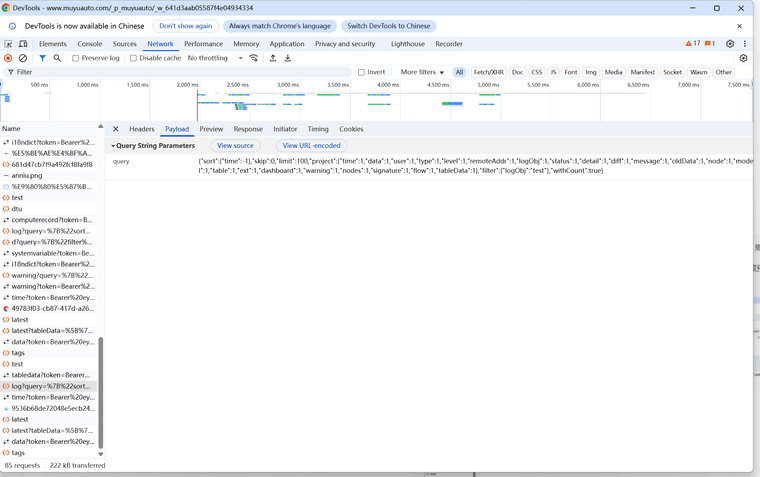
Task: Select the inspect element picker icon
Action: point(8,44)
